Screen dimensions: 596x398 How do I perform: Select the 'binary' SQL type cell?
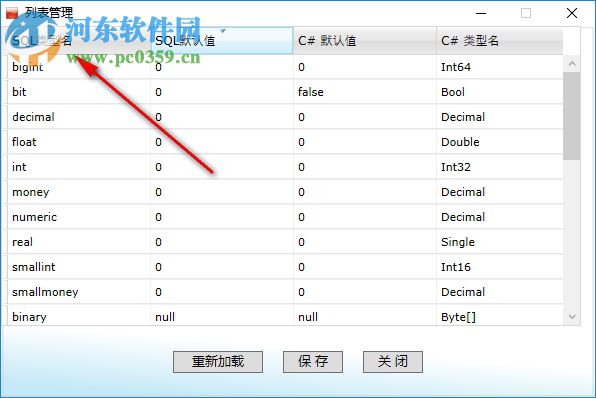pyautogui.click(x=79, y=316)
